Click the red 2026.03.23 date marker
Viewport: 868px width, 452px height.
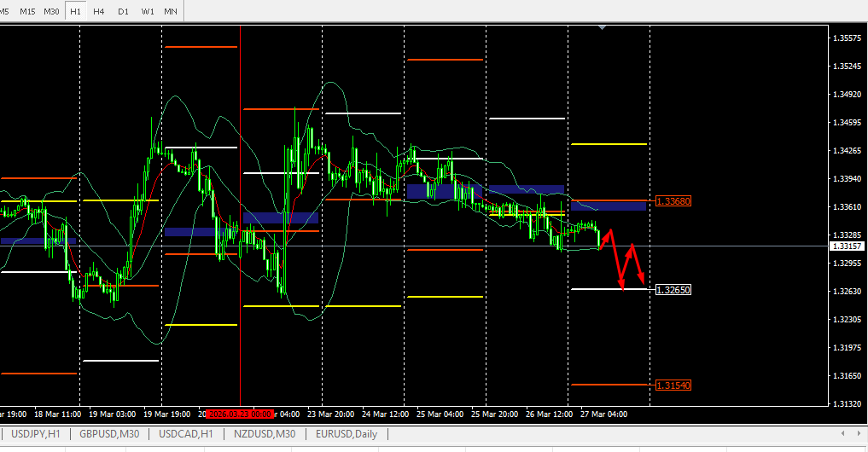tap(240, 414)
